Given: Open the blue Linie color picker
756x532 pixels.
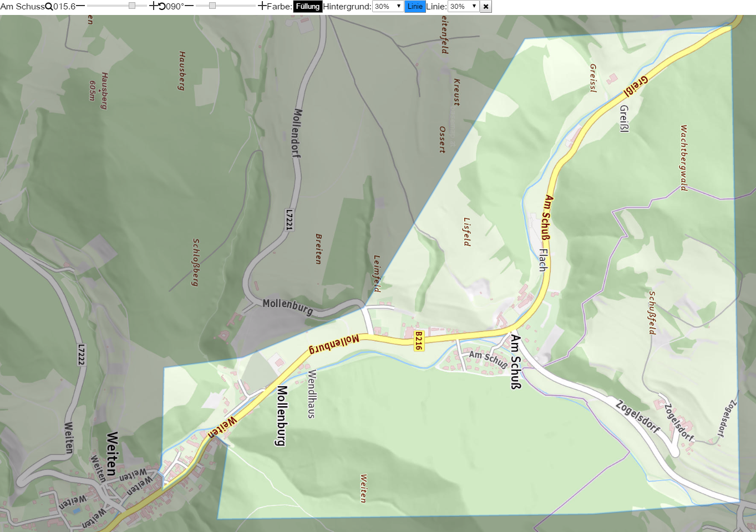Looking at the screenshot, I should tap(415, 7).
